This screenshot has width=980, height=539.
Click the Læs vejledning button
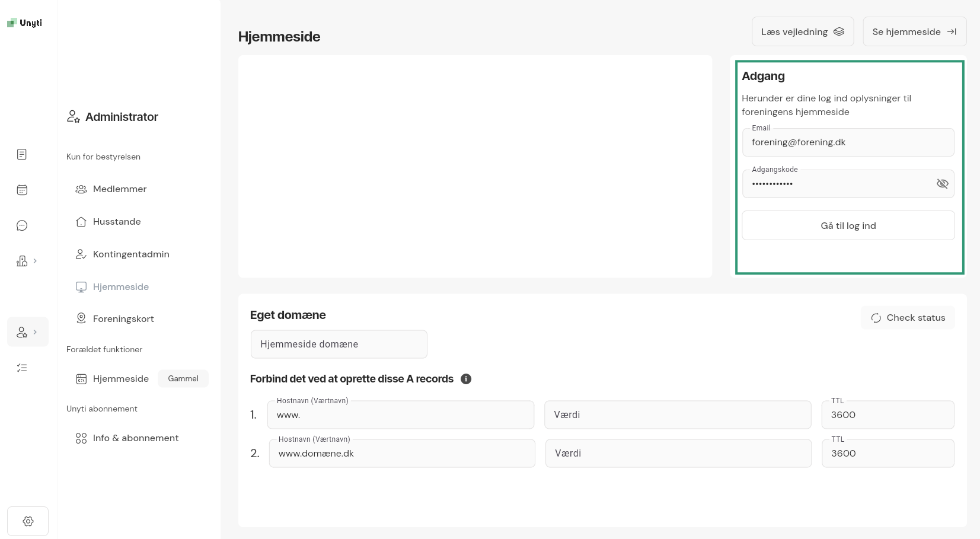tap(802, 32)
